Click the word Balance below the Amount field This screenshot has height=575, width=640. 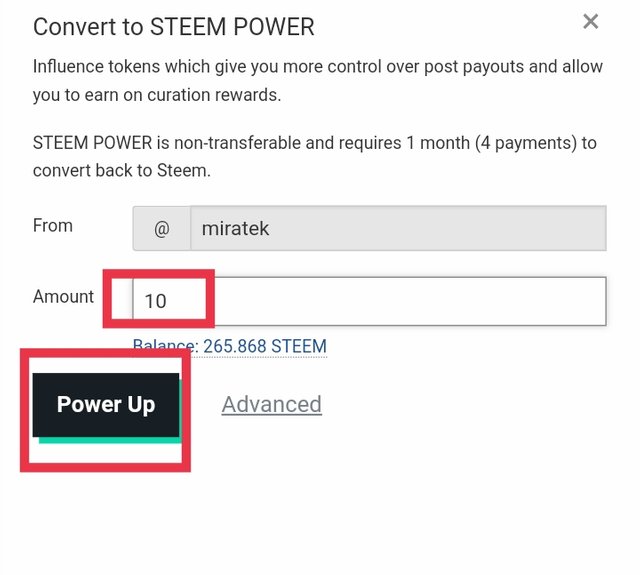pyautogui.click(x=165, y=347)
